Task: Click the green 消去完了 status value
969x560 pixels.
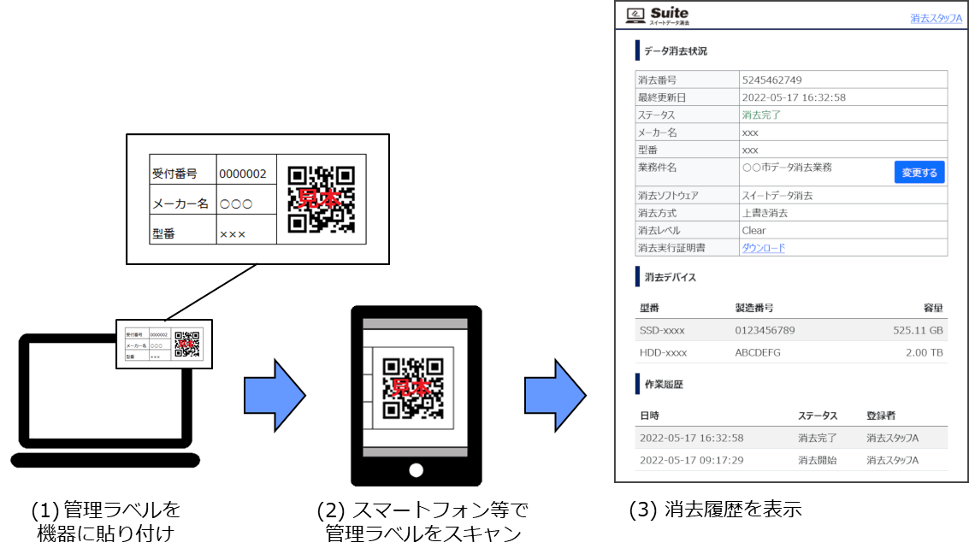Action: (760, 115)
